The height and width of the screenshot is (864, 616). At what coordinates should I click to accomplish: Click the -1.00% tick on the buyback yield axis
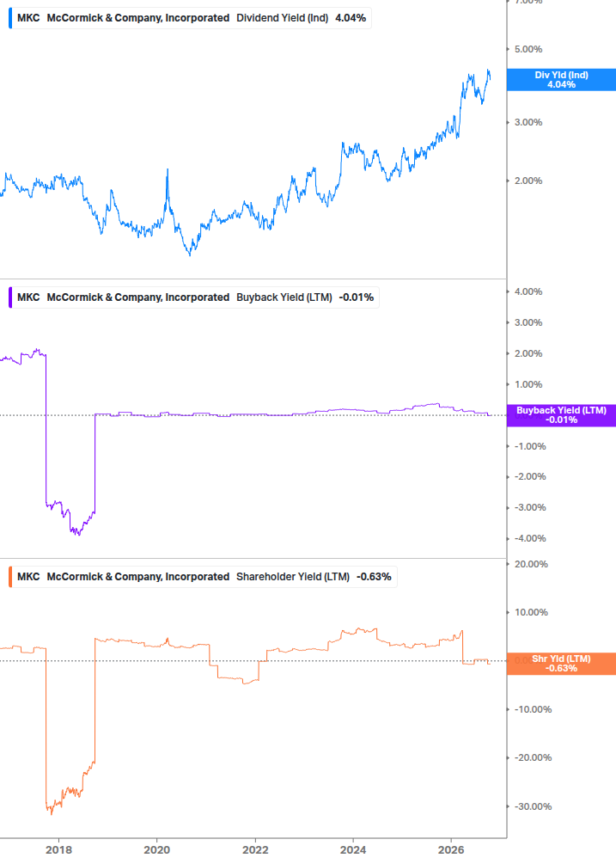(x=530, y=446)
